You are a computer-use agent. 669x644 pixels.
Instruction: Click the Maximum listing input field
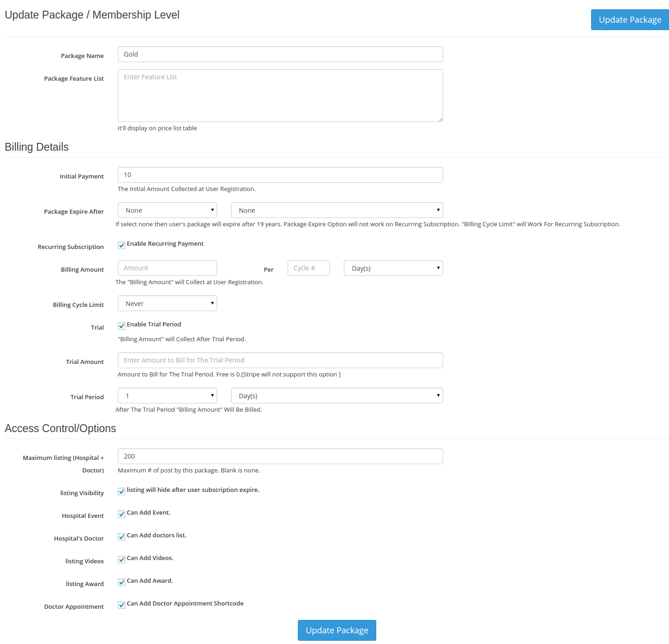280,456
